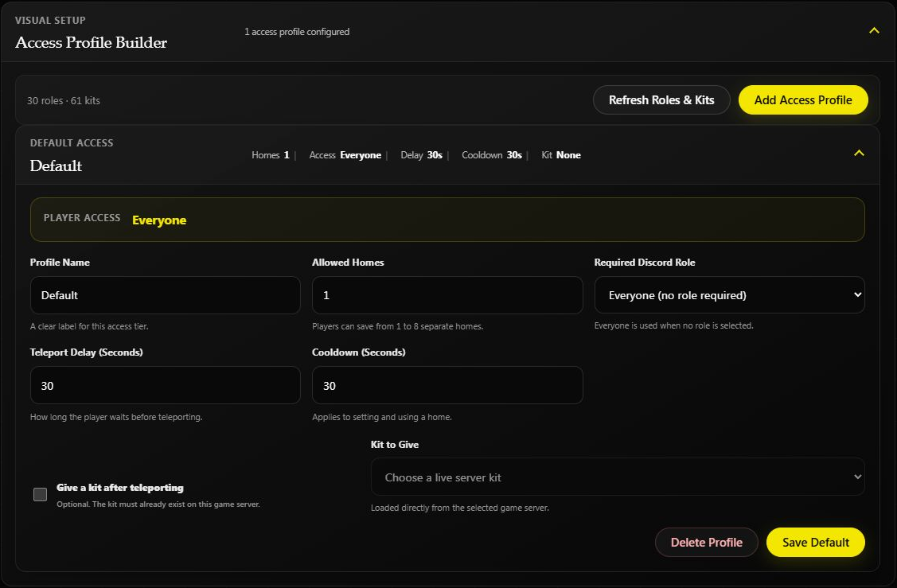
Task: Click 'Loaded directly from the selected game server' hint
Action: click(460, 508)
